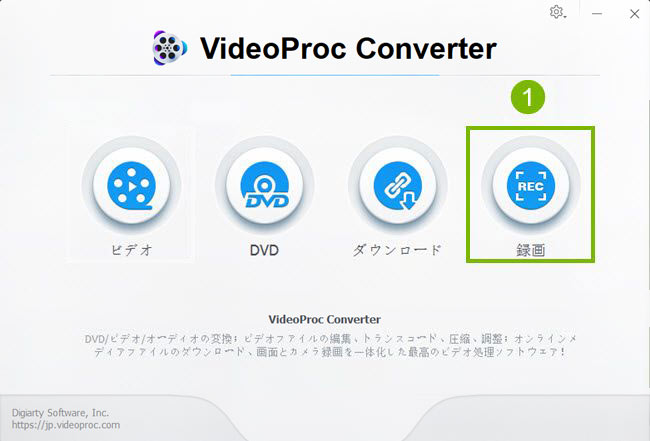The image size is (650, 441).
Task: Select the ビデオ text label
Action: click(132, 250)
